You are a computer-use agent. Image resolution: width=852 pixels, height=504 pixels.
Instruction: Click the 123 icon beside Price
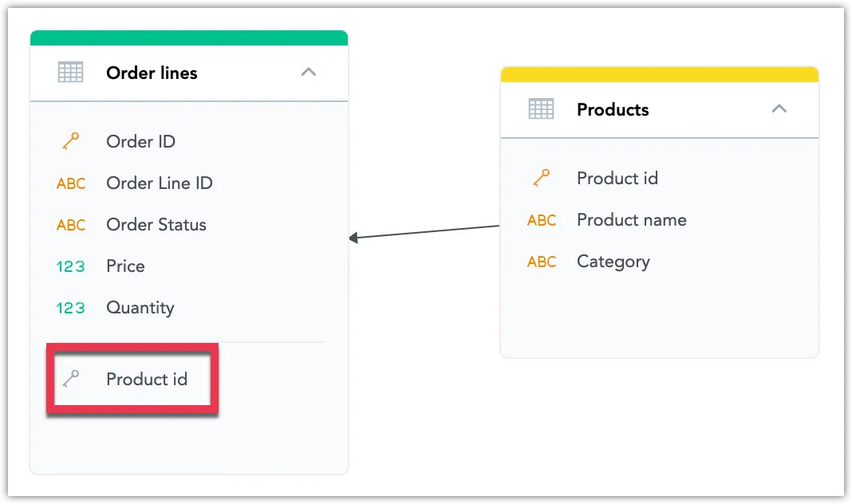70,266
